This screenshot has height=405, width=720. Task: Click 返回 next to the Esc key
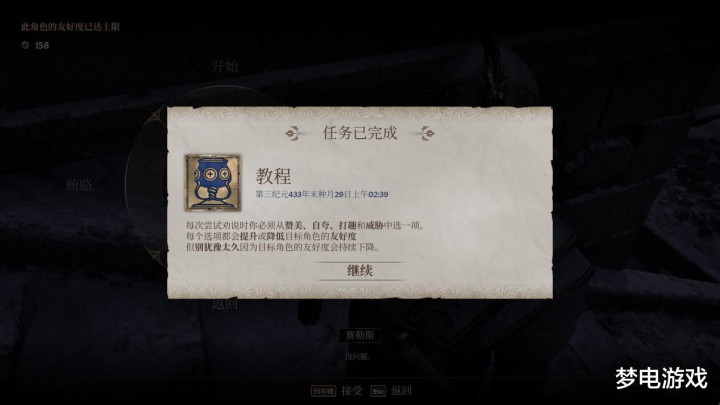(401, 391)
